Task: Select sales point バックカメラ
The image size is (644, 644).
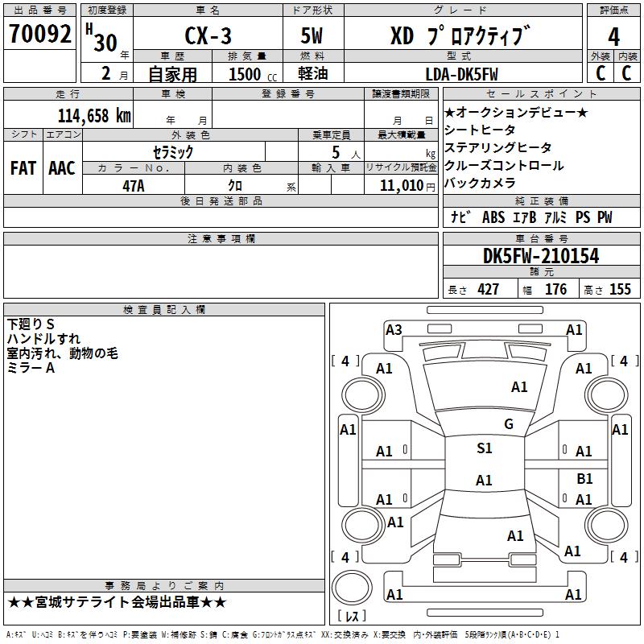Action: [480, 183]
